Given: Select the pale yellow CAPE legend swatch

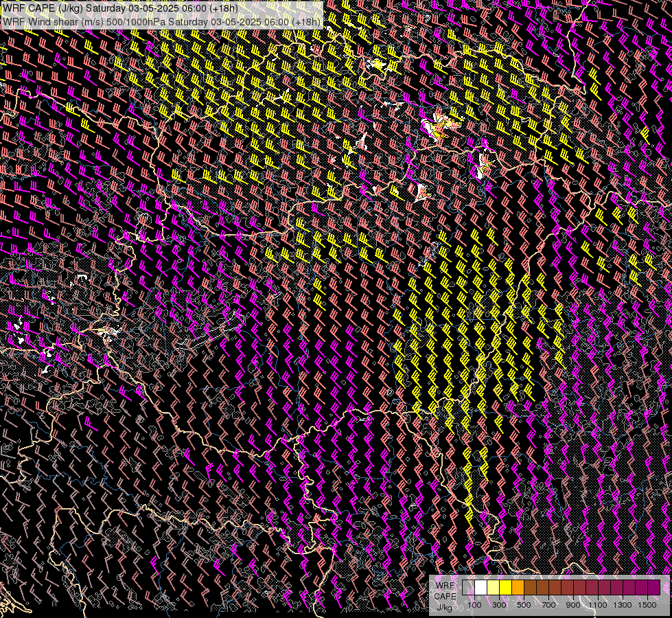Looking at the screenshot, I should [x=494, y=588].
